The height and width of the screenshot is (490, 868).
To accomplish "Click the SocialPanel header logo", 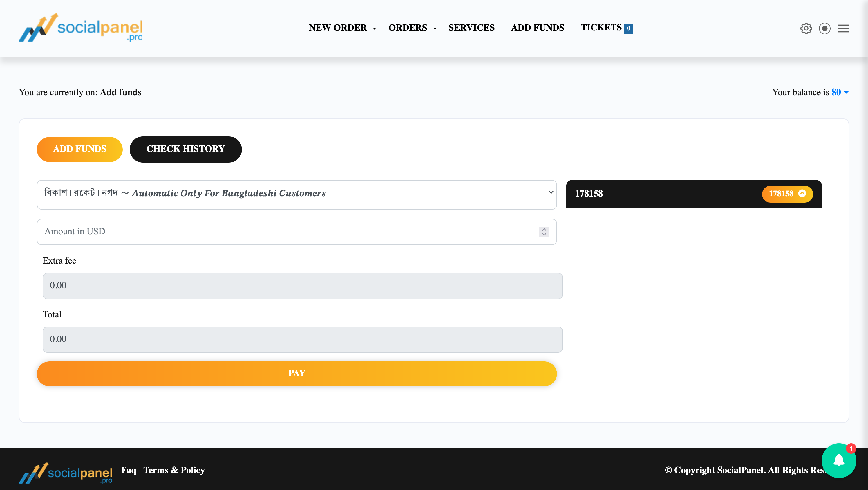I will pyautogui.click(x=81, y=28).
